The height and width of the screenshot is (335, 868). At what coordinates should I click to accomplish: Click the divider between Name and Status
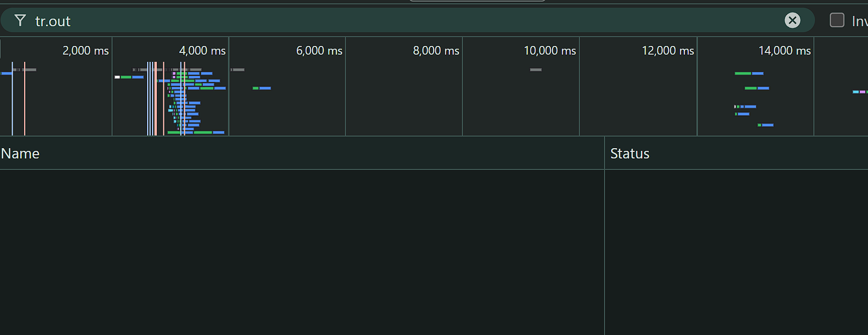coord(605,154)
